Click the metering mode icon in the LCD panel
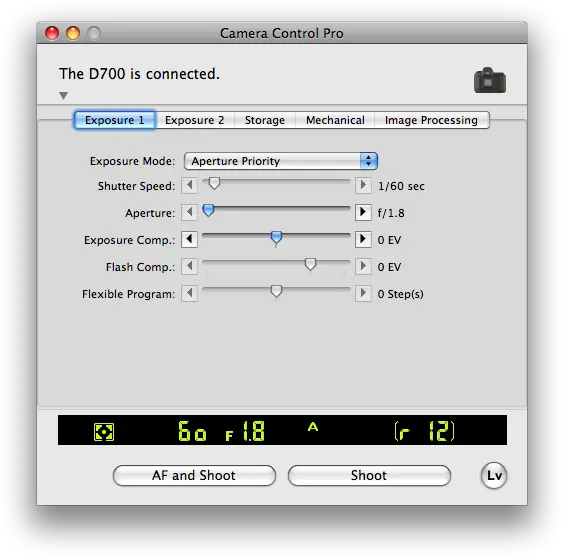Image resolution: width=563 pixels, height=556 pixels. (x=104, y=431)
